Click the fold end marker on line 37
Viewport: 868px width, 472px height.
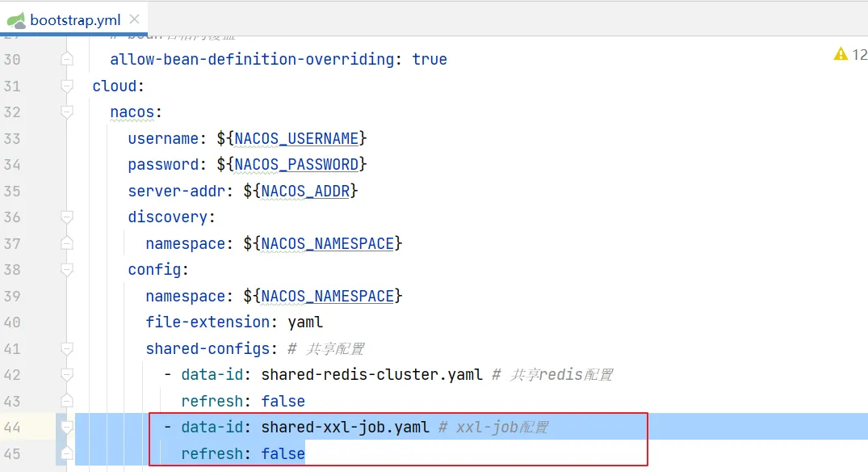(x=67, y=243)
